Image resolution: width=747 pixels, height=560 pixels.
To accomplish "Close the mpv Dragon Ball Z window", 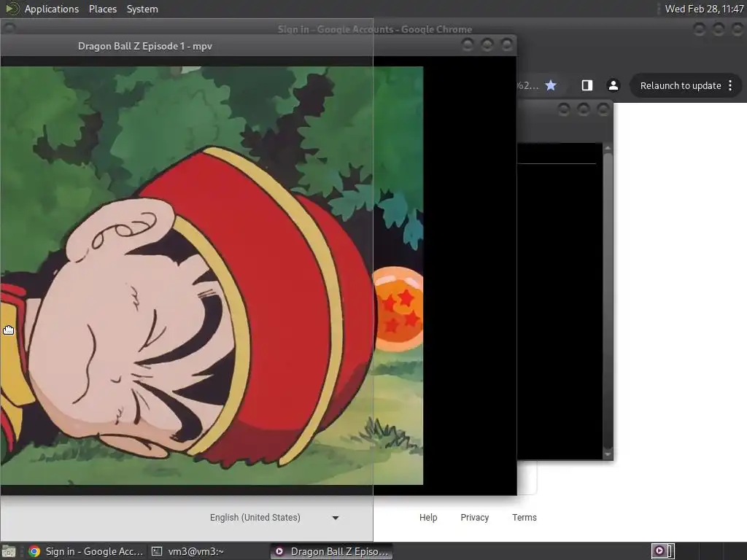I will (507, 44).
